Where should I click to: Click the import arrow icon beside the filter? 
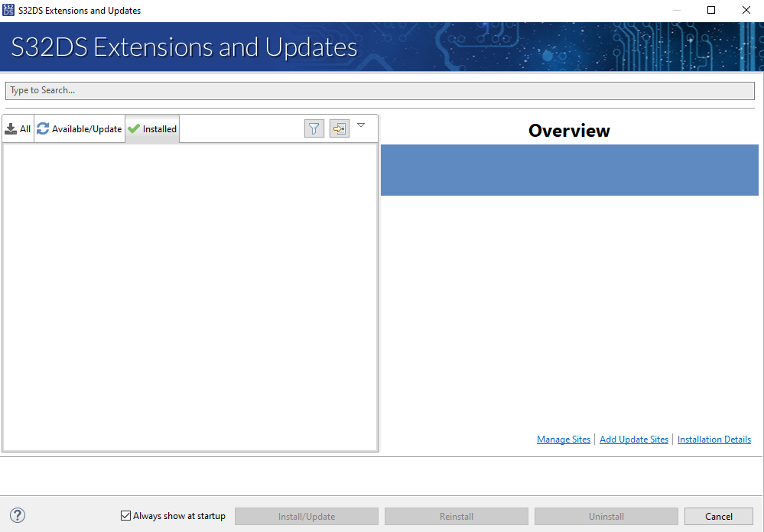(x=339, y=128)
